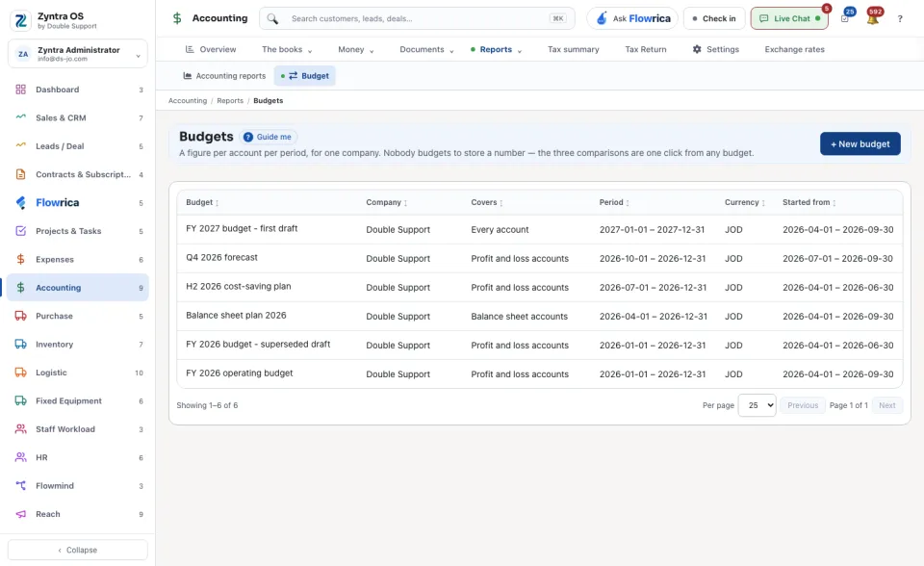The image size is (924, 566).
Task: Open Settings tab with gear icon
Action: click(716, 49)
